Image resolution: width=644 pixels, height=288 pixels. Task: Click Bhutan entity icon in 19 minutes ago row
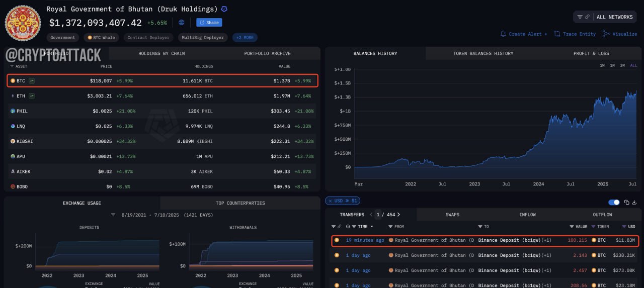coord(391,240)
